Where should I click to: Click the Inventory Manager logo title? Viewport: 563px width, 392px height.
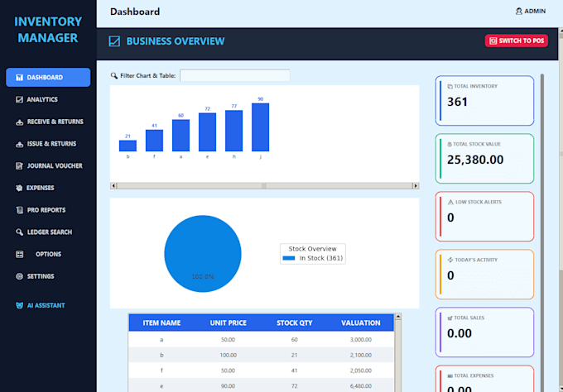[48, 30]
